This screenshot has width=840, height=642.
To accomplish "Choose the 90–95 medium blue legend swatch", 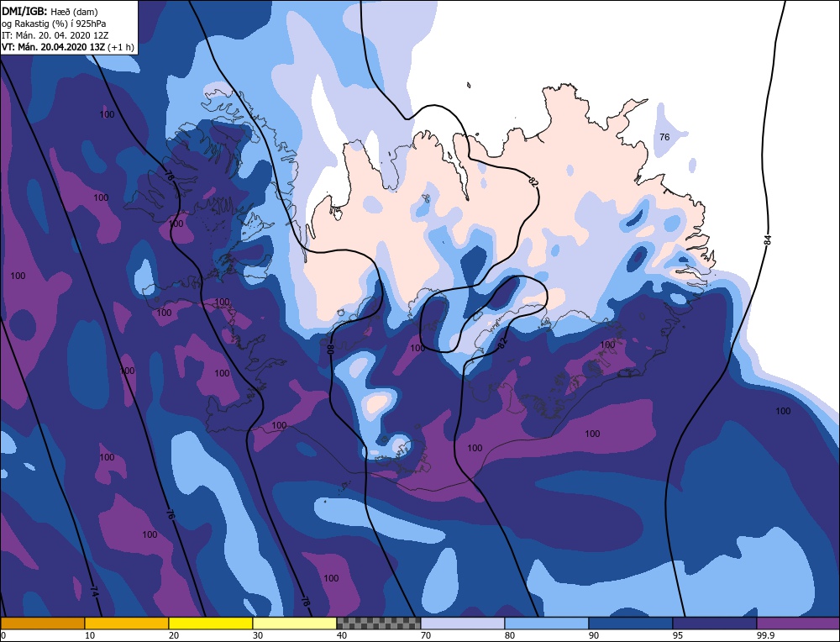I will (631, 624).
